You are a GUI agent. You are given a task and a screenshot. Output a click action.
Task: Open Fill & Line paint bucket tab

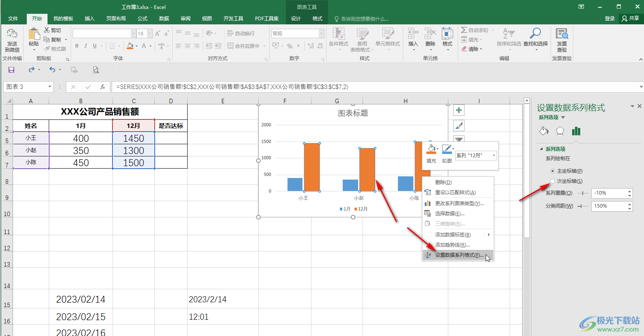544,131
